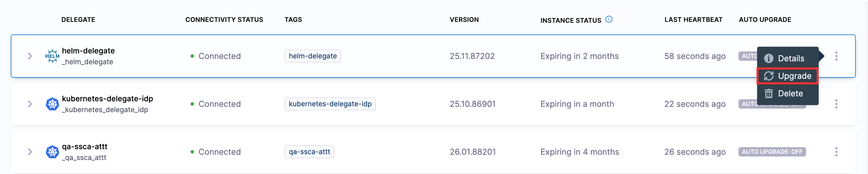The height and width of the screenshot is (174, 868).
Task: Click the trash icon beside Delete
Action: tap(769, 93)
